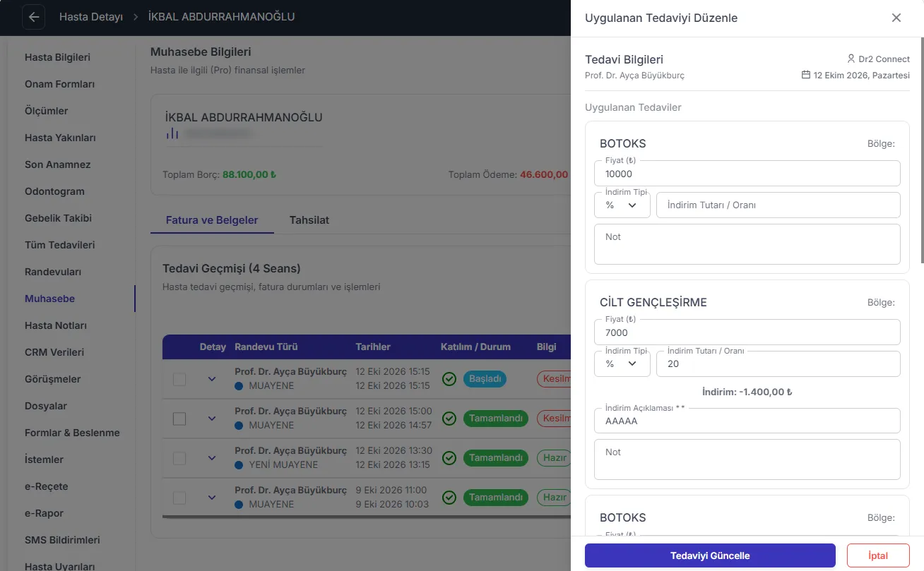Viewport: 924px width, 571px height.
Task: Click the Dr2 Connect user icon
Action: point(851,59)
